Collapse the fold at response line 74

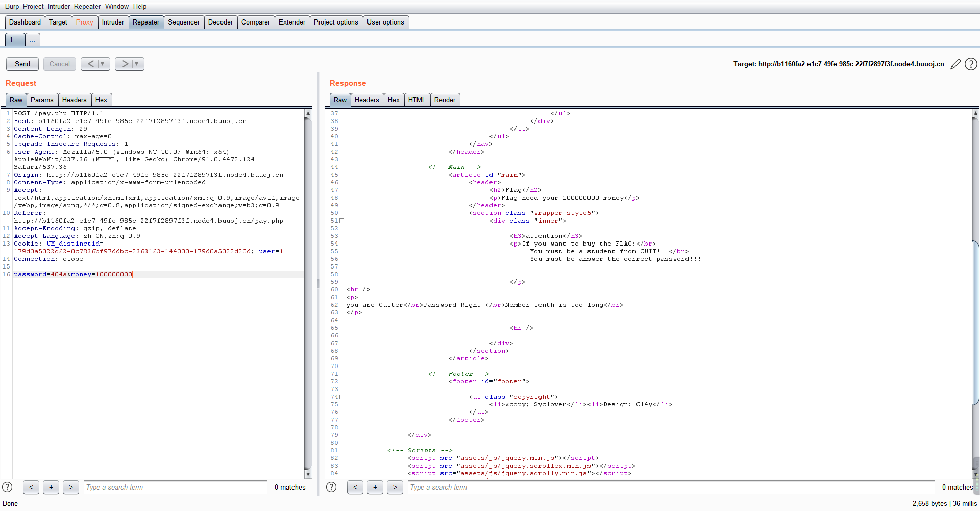(342, 397)
